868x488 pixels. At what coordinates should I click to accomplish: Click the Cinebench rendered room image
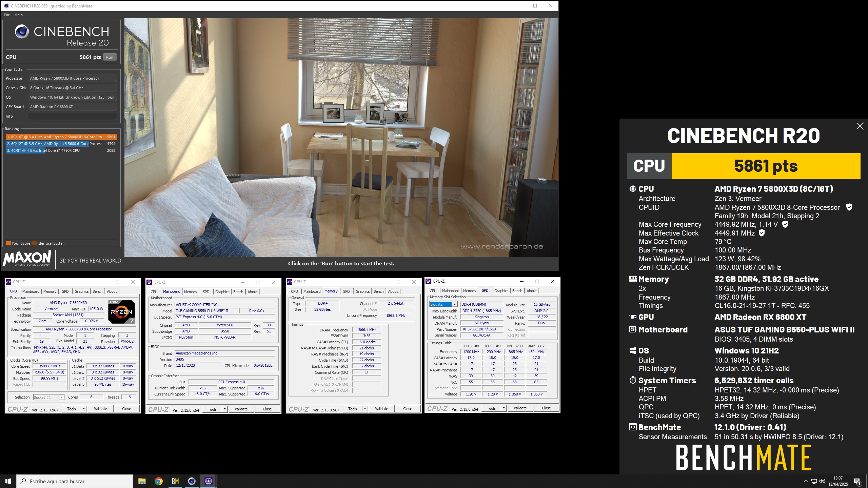coord(341,137)
